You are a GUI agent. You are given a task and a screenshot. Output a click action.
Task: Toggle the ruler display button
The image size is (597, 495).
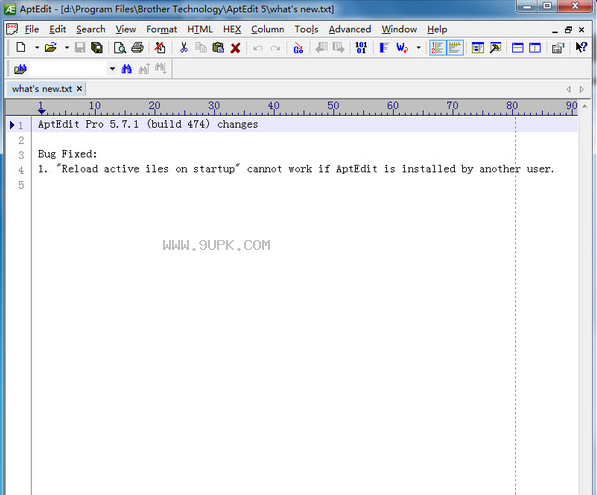(455, 48)
